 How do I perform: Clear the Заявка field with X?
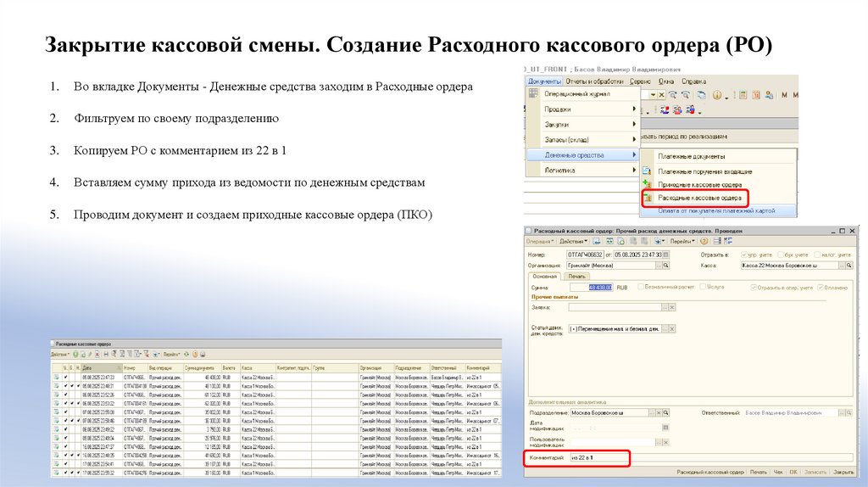tap(672, 307)
